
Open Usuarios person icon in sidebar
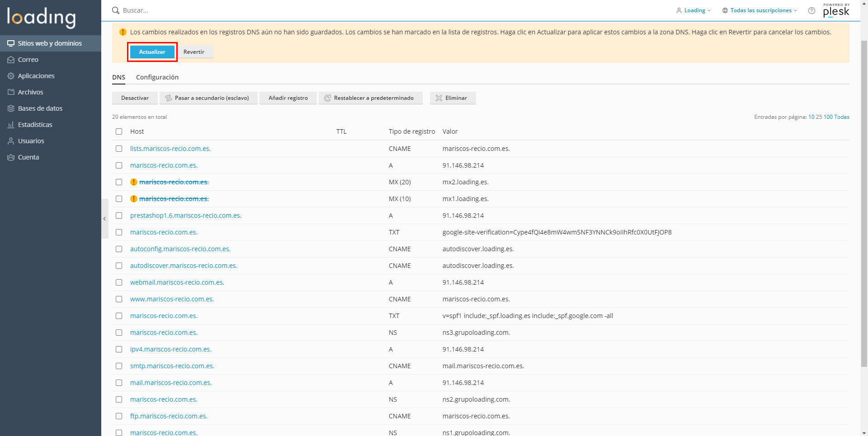pyautogui.click(x=11, y=141)
